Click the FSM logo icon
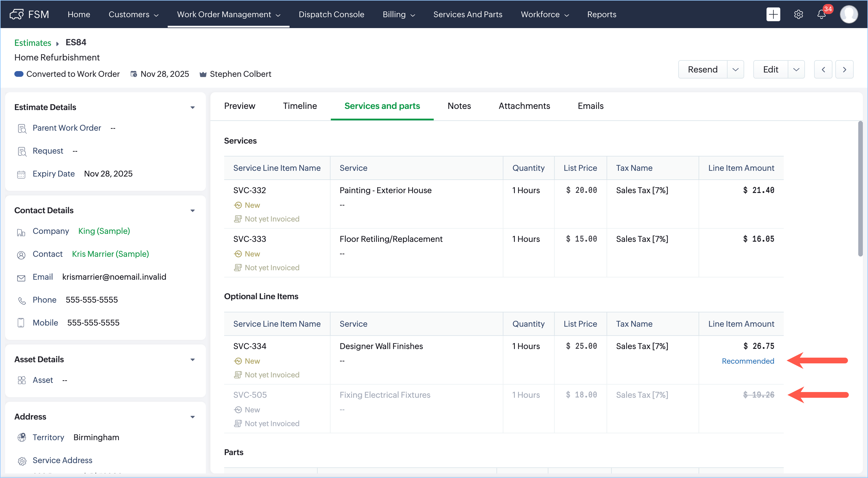The image size is (868, 478). point(17,15)
